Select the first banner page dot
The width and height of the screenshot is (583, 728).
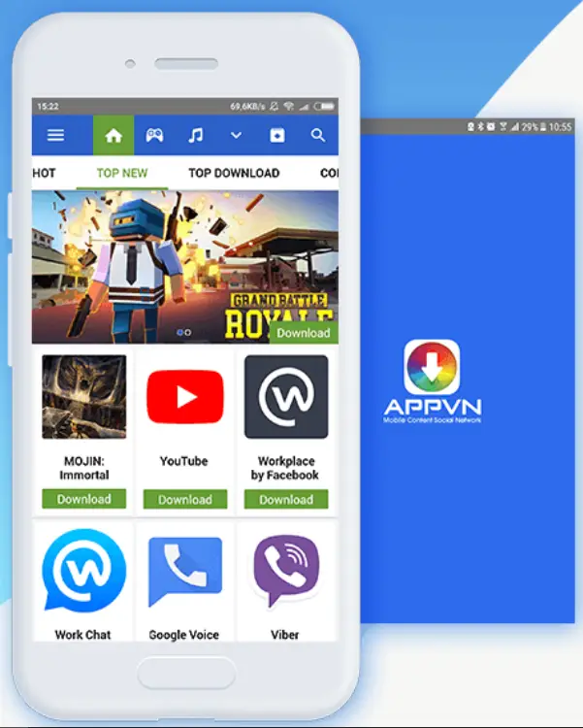coord(179,332)
